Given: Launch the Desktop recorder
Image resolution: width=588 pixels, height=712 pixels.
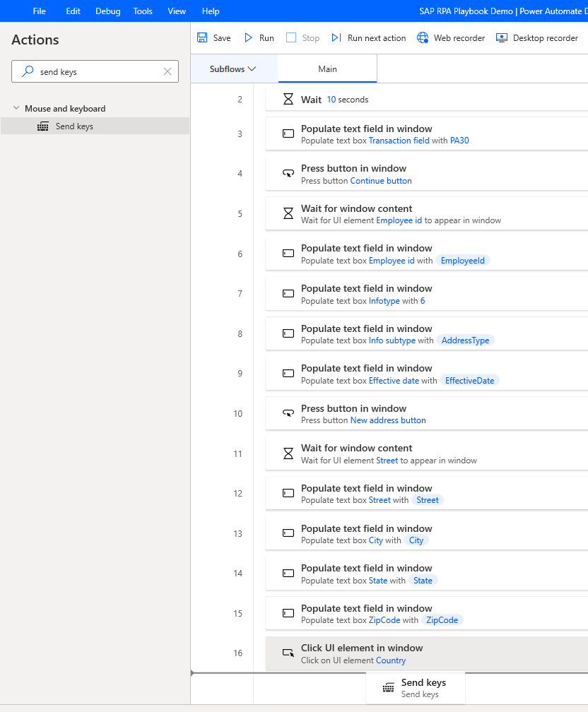Looking at the screenshot, I should 501,37.
